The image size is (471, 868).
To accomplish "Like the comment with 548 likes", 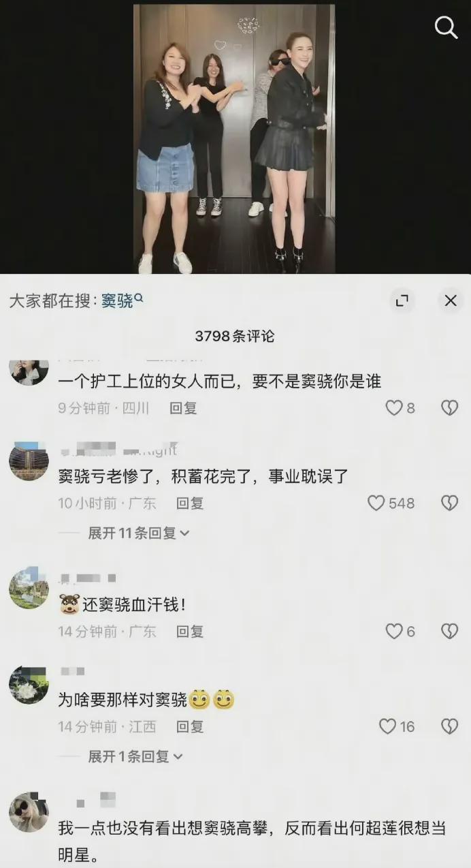I will (376, 503).
